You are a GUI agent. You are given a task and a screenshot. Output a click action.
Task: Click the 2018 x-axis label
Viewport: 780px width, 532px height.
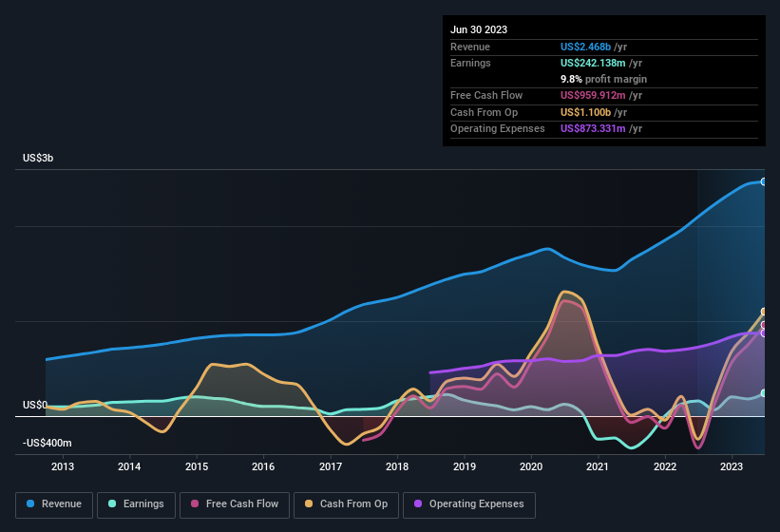click(397, 466)
